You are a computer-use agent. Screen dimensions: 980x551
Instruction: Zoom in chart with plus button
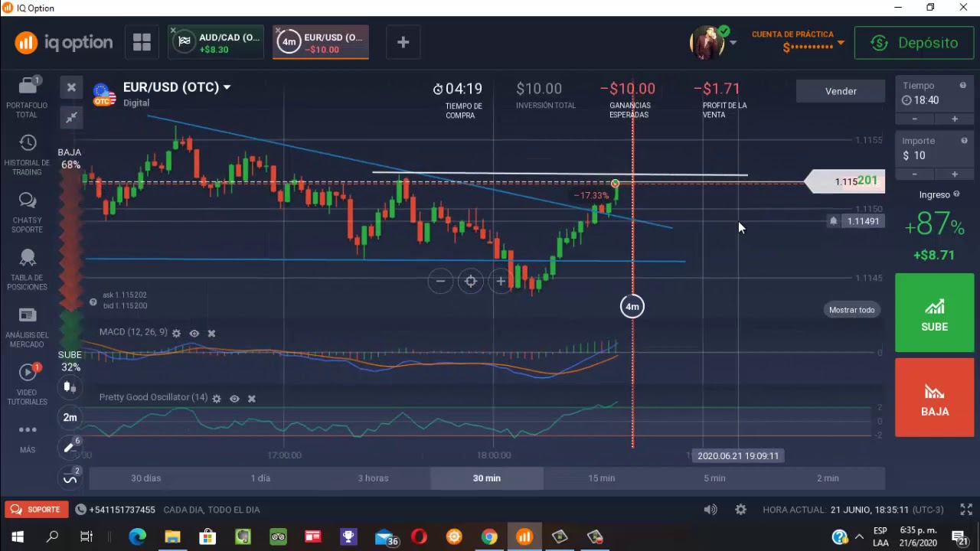pos(500,282)
